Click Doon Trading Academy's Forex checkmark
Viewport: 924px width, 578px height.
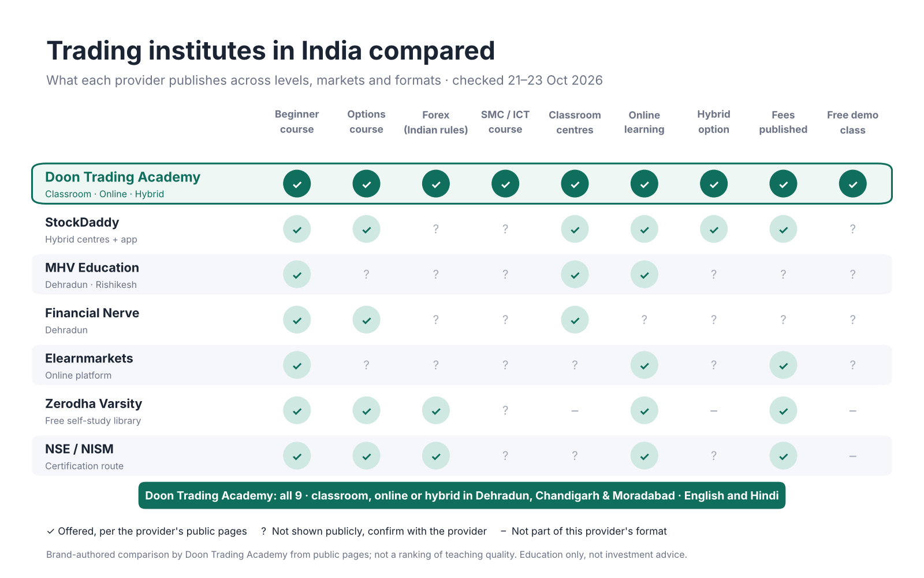(436, 184)
